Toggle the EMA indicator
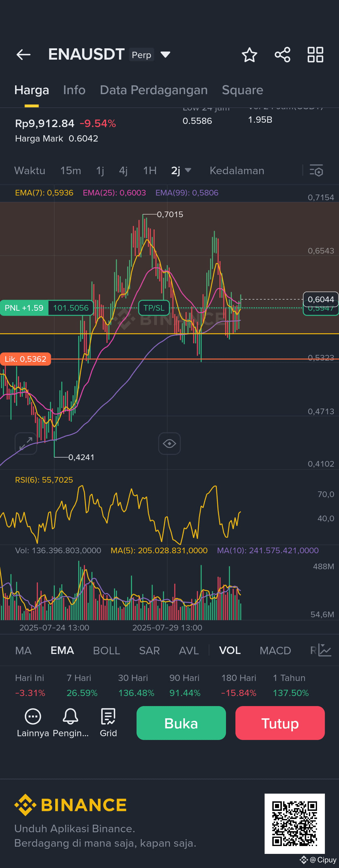339x868 pixels. [x=62, y=650]
